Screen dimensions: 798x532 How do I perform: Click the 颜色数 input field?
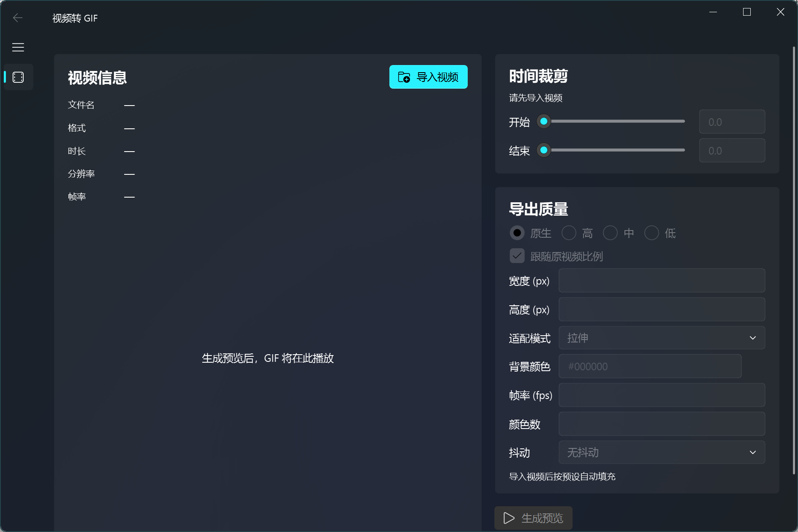click(662, 424)
